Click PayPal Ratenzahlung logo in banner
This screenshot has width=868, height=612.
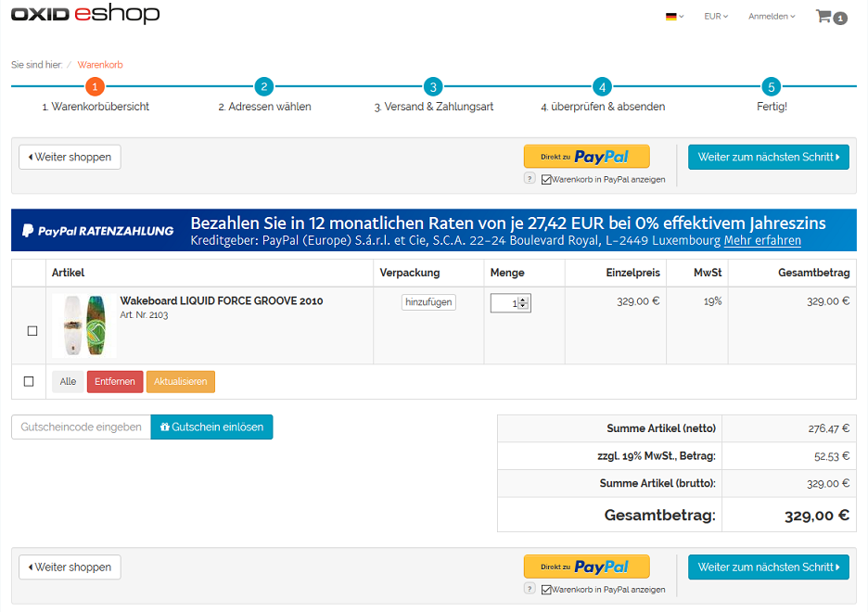tap(98, 231)
